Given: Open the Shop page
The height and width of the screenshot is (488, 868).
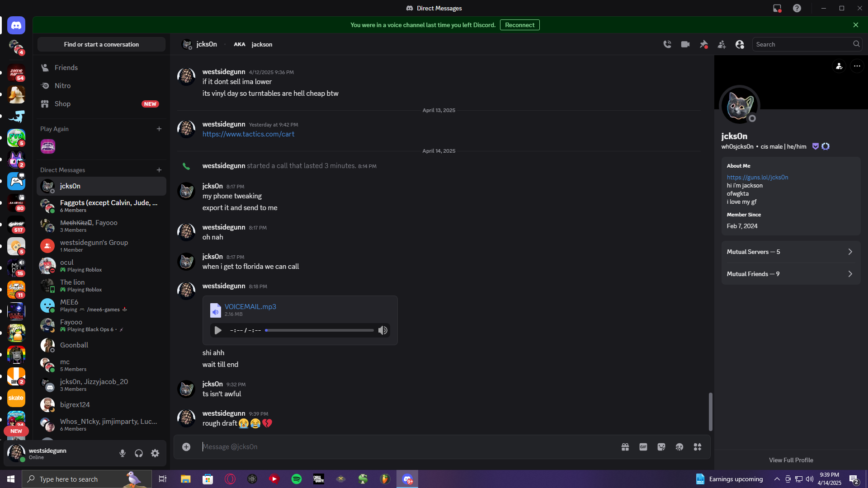Looking at the screenshot, I should click(x=62, y=104).
